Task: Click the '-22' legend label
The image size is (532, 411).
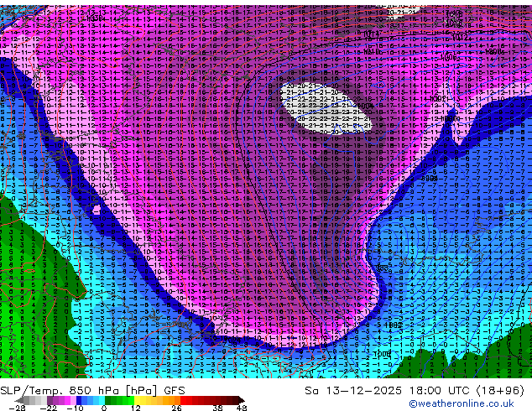Action: pyautogui.click(x=49, y=408)
